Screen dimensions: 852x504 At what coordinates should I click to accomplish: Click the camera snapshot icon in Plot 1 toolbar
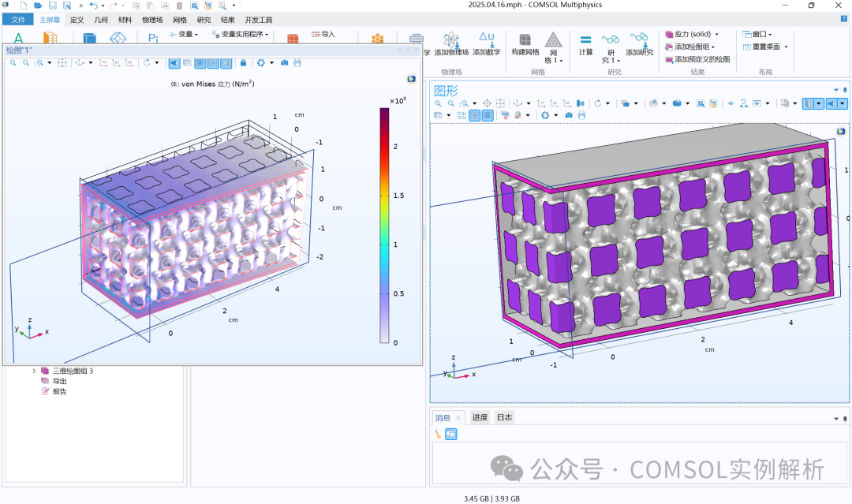(x=284, y=63)
